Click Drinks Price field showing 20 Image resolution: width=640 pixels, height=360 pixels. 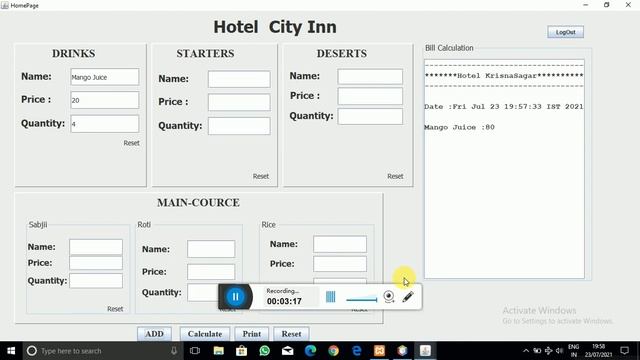[x=104, y=100]
